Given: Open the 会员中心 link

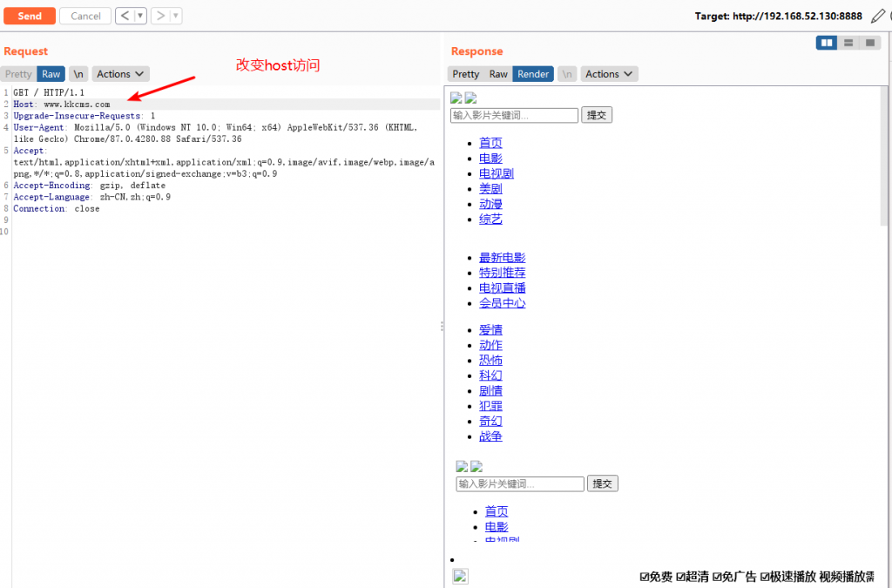Looking at the screenshot, I should (x=503, y=303).
